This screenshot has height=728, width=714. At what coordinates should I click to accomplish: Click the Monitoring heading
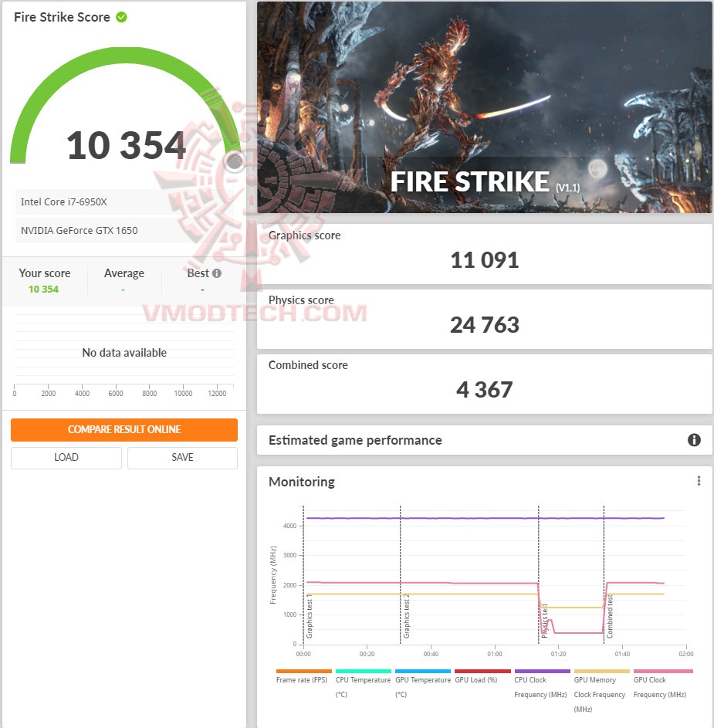click(x=302, y=482)
